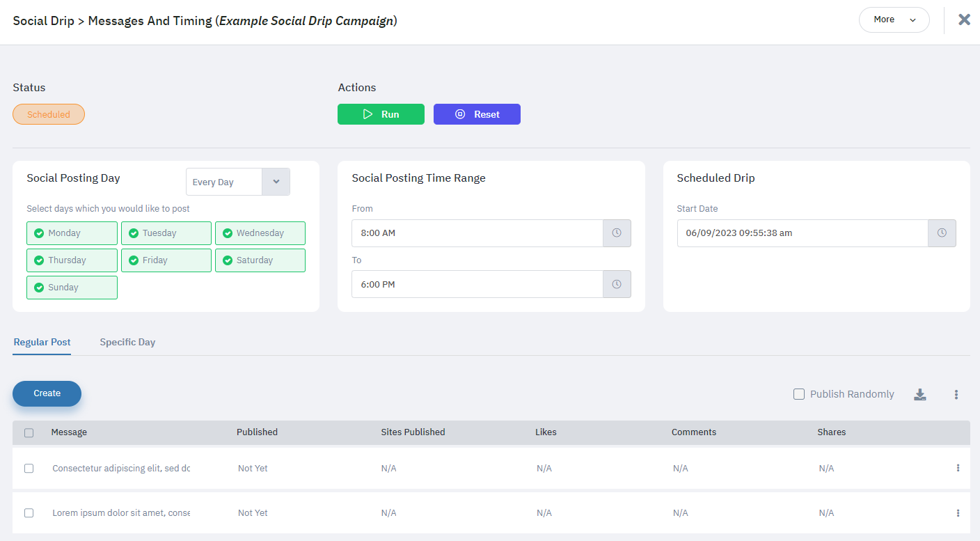The image size is (980, 541).
Task: Deselect the Wednesday posting day
Action: 260,233
